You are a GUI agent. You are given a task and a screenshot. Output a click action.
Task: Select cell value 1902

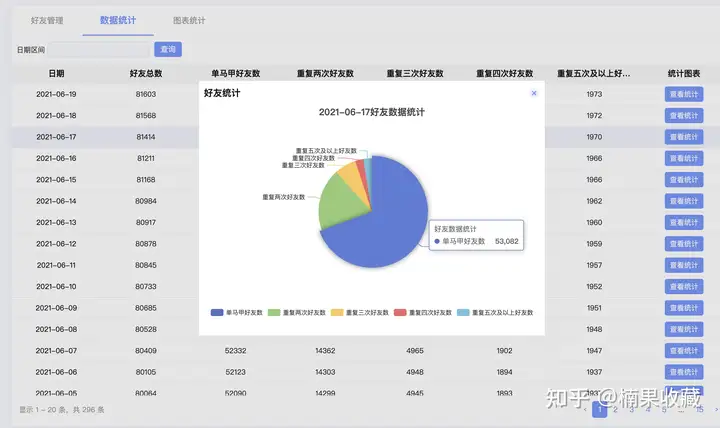click(x=504, y=350)
